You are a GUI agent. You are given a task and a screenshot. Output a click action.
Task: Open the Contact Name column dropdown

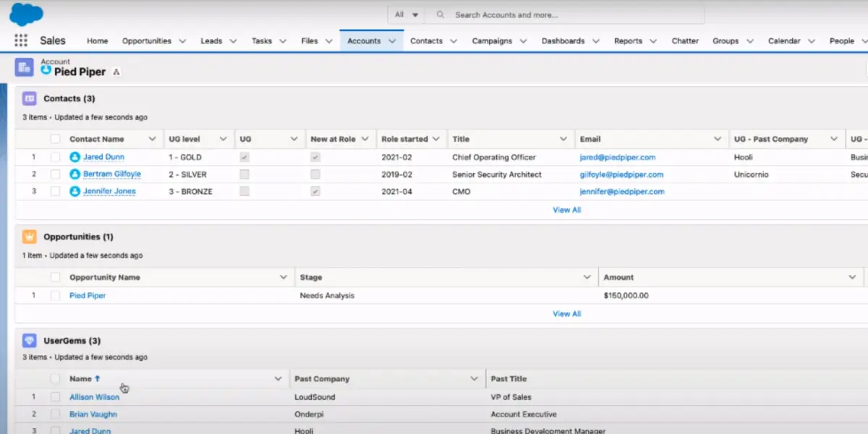152,139
